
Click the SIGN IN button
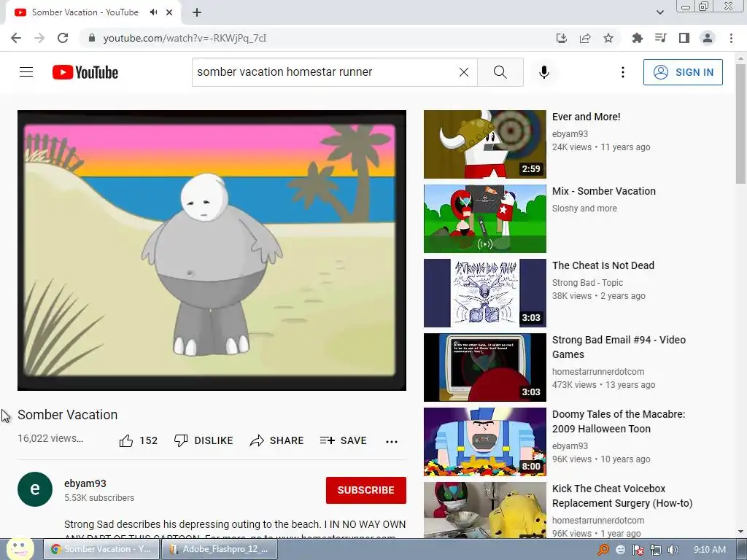683,72
